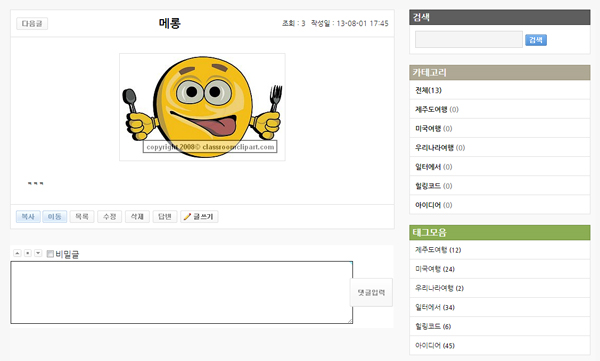Viewport: 600px width, 361px height.
Task: Open tag 힐링코드 (6)
Action: coord(433,327)
